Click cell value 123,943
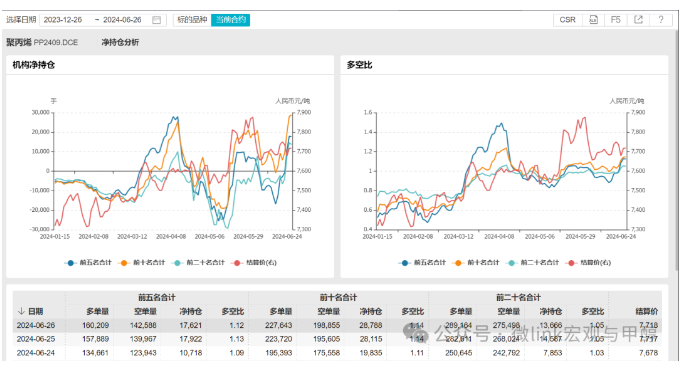Viewport: 683px width, 365px height. [x=143, y=353]
